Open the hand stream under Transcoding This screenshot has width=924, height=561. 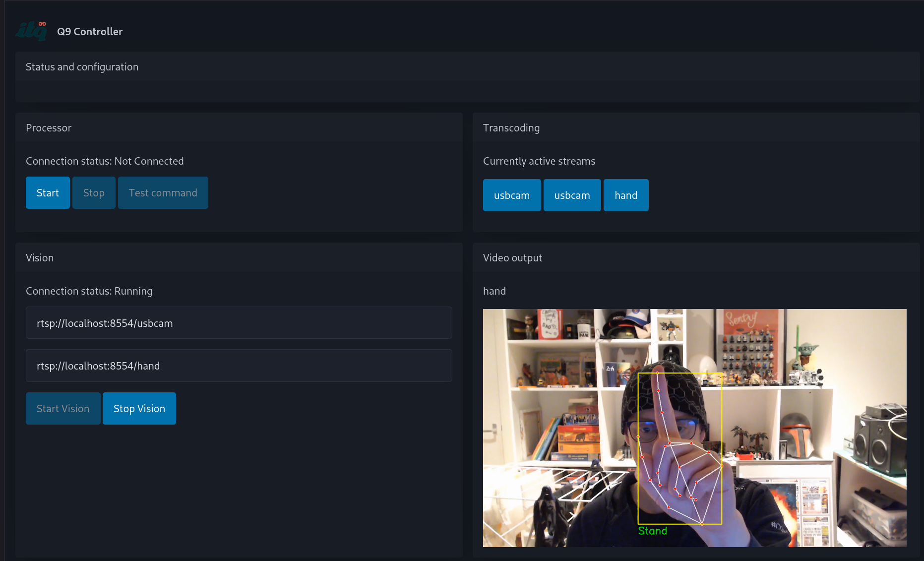(625, 195)
